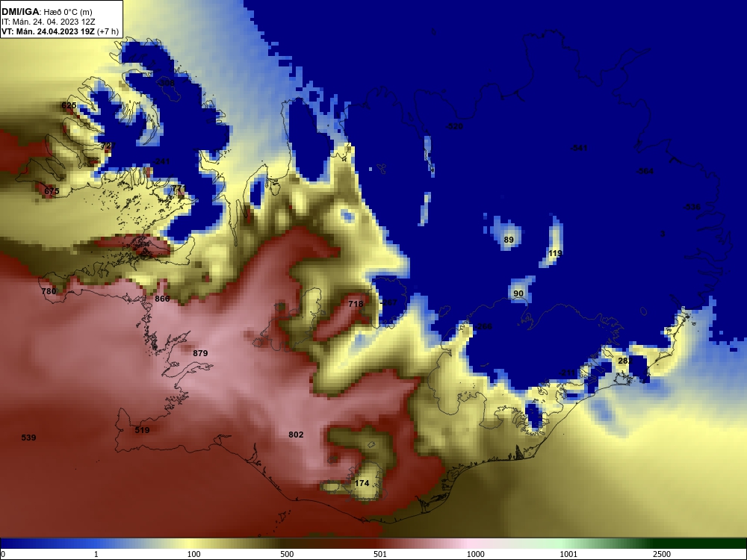Click the legend label 1000
747x560 pixels.
tap(475, 554)
